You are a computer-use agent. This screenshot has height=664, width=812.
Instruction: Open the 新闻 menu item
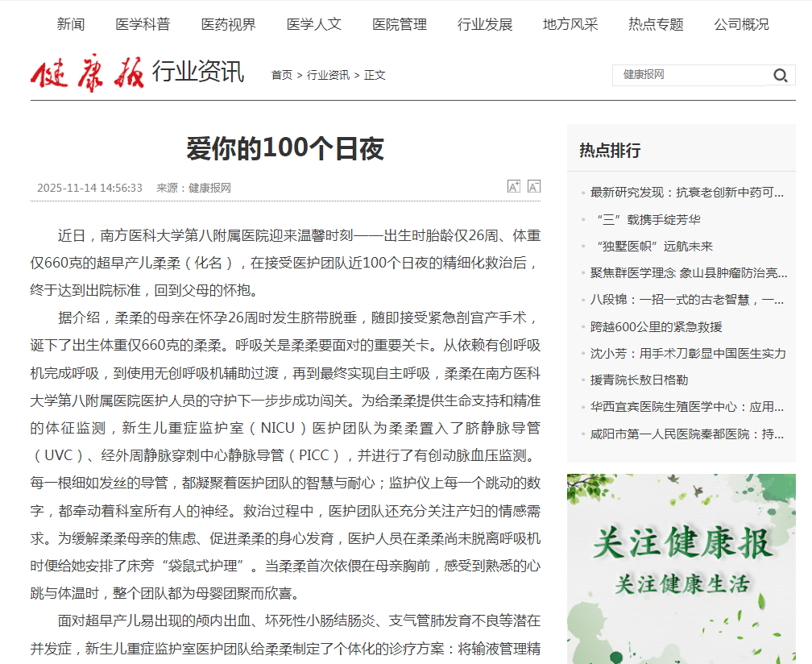[70, 24]
